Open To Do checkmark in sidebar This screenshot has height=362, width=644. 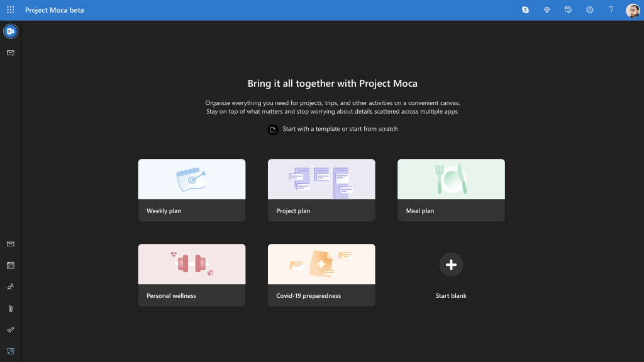click(x=11, y=329)
